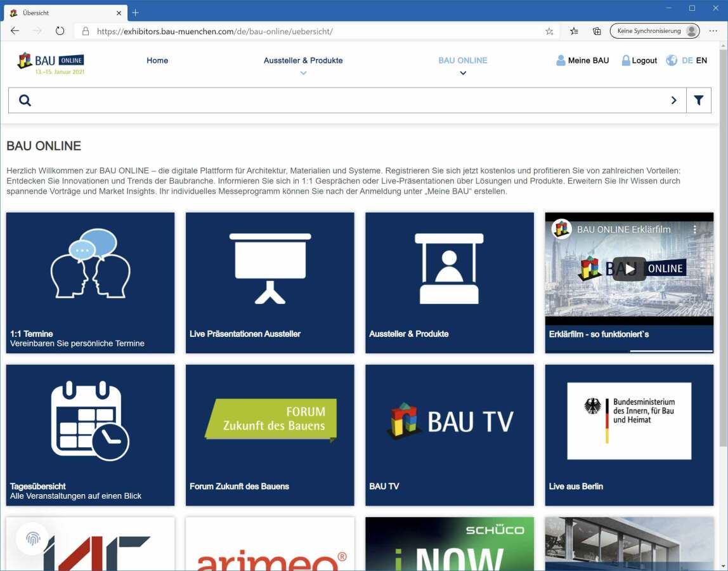This screenshot has height=571, width=728.
Task: Click the BAU channel avatar in video
Action: 561,229
